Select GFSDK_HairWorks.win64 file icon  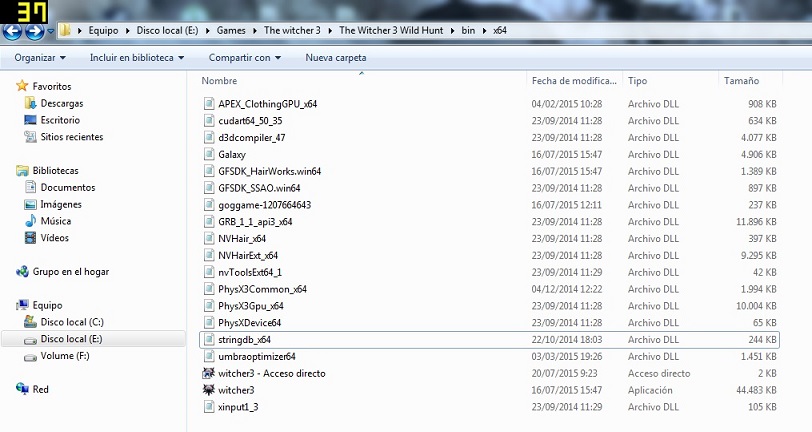pos(209,171)
